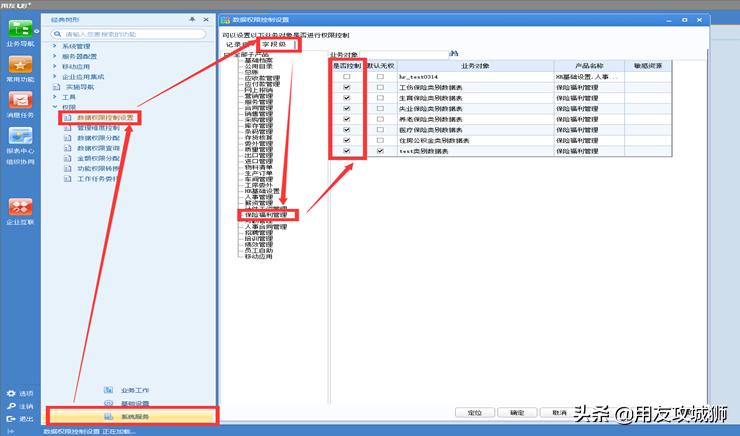Image resolution: width=740 pixels, height=436 pixels.
Task: Click the 取消 button
Action: [559, 412]
